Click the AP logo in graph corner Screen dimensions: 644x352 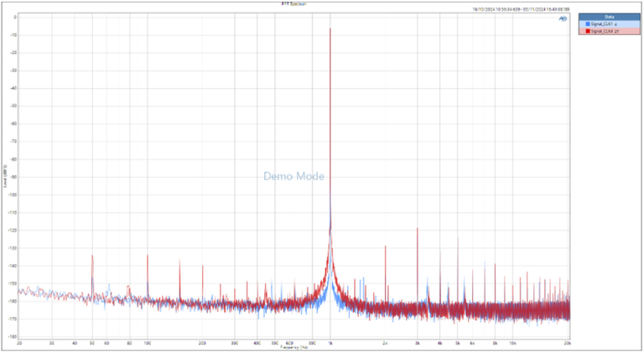click(563, 18)
